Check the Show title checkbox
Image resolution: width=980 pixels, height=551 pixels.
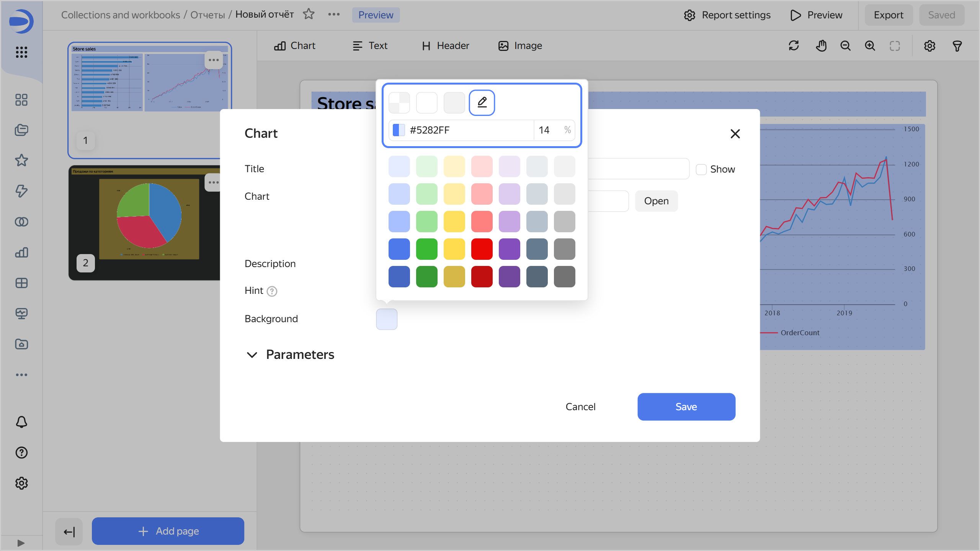tap(701, 170)
